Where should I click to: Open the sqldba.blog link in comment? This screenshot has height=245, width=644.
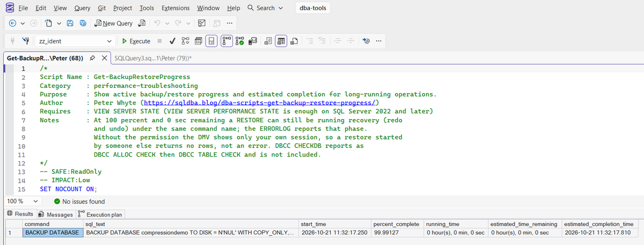tap(260, 102)
